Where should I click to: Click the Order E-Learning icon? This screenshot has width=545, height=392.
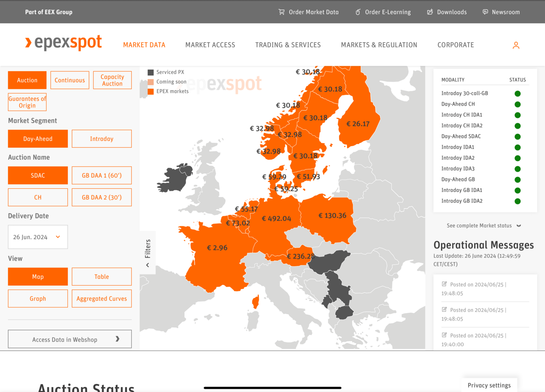(358, 12)
